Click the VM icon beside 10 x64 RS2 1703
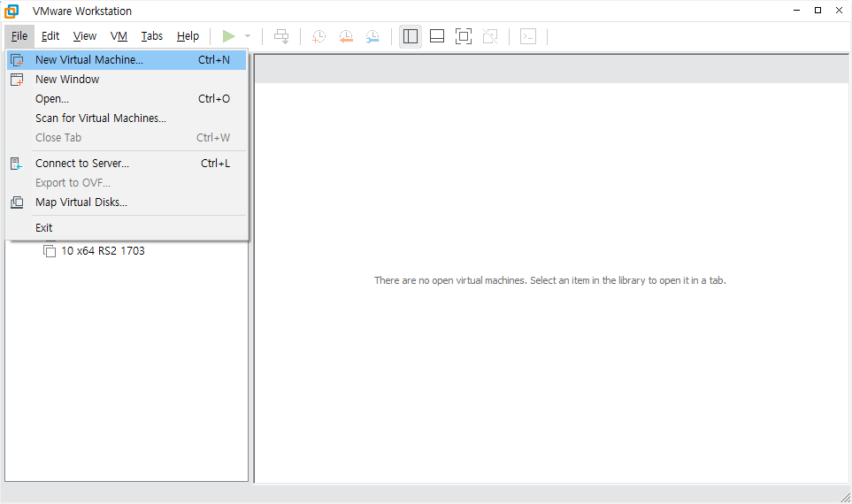 pyautogui.click(x=50, y=251)
